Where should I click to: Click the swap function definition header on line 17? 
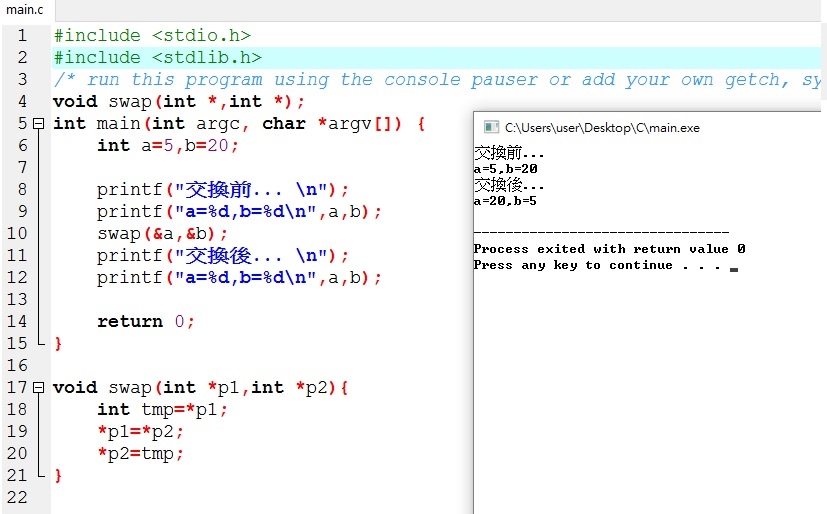click(x=200, y=387)
